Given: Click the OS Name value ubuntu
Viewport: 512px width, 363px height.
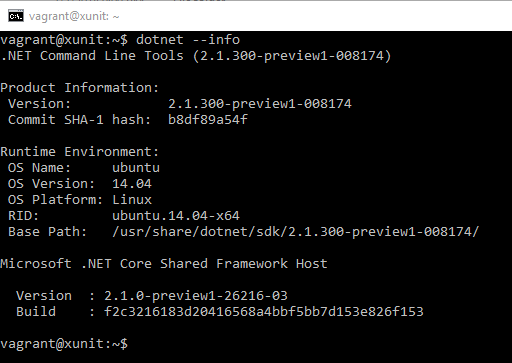Looking at the screenshot, I should [x=136, y=168].
